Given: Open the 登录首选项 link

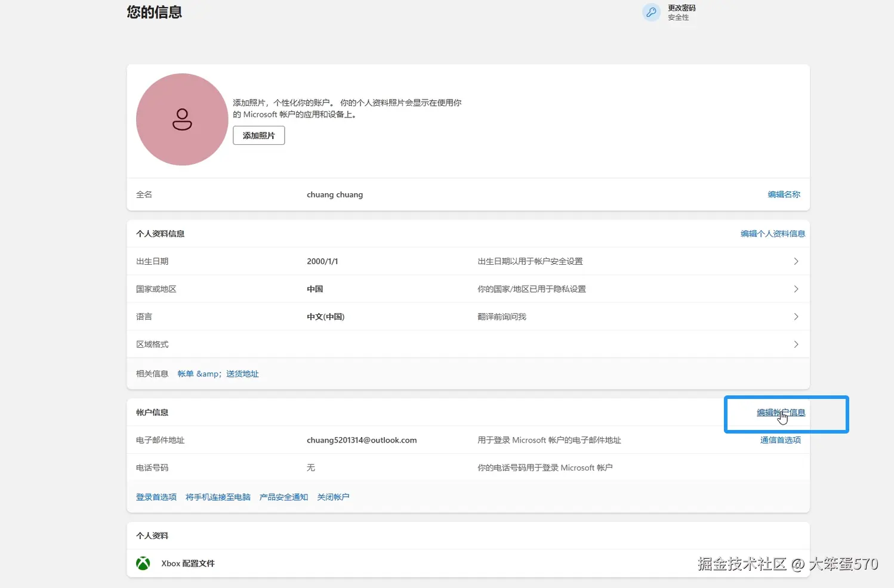Looking at the screenshot, I should (x=156, y=497).
